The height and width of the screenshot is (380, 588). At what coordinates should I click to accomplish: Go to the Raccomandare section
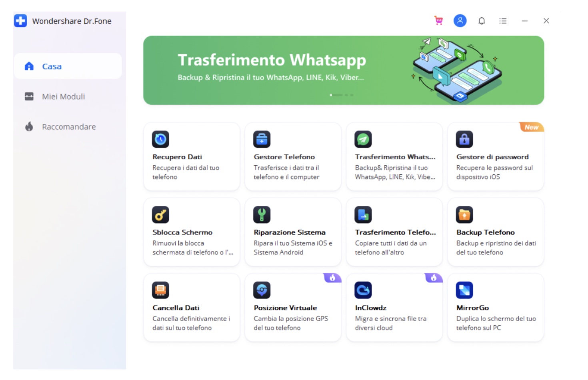[x=68, y=127]
